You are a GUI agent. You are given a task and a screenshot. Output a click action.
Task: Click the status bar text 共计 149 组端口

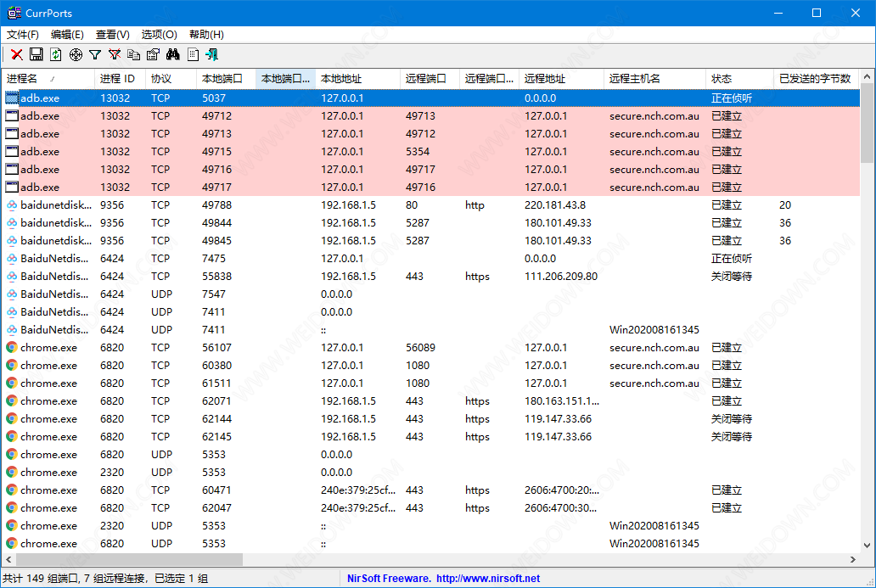[x=40, y=579]
